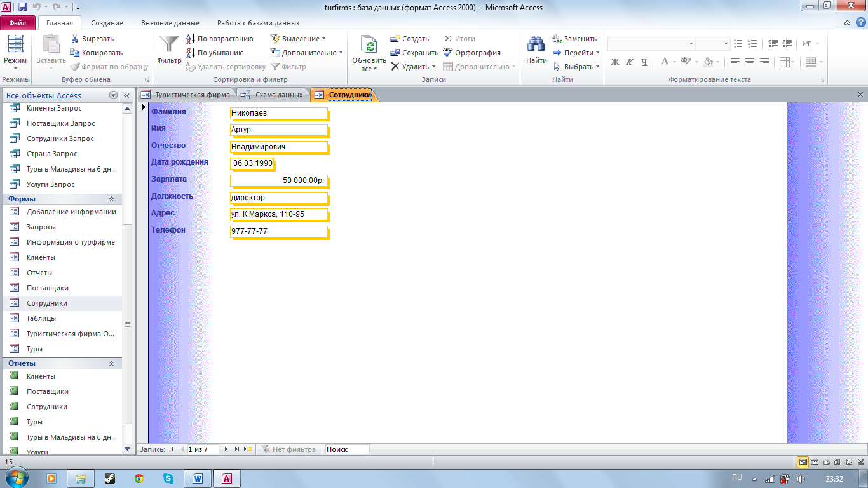Click the Вырезать scissors icon
Viewport: 868px width, 488px height.
[x=75, y=39]
